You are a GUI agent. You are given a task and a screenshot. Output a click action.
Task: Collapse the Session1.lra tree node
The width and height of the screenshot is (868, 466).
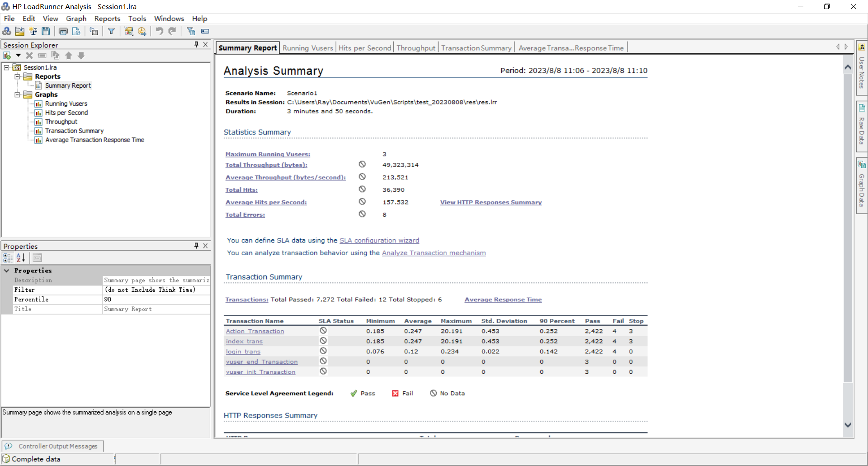coord(7,67)
